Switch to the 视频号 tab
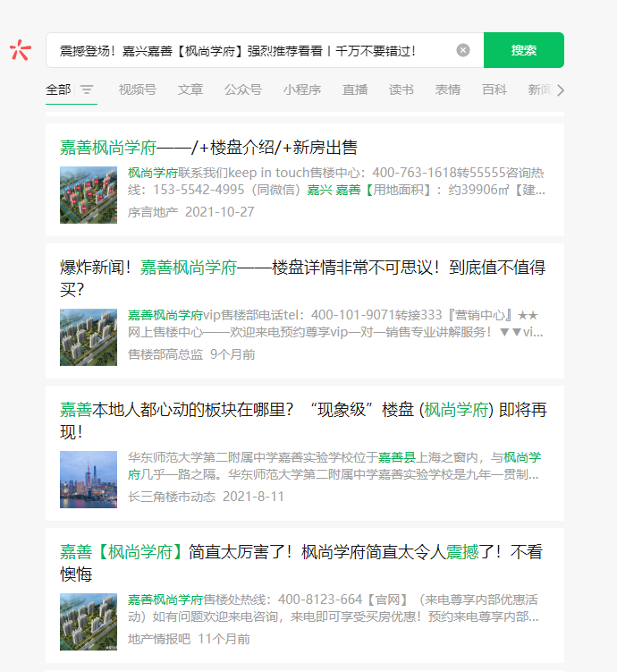This screenshot has height=672, width=617. click(x=138, y=89)
